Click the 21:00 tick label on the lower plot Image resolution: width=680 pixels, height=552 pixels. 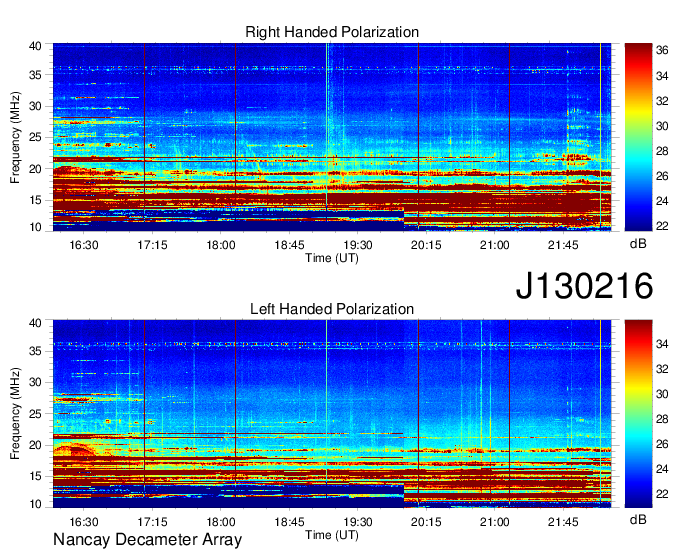[494, 522]
